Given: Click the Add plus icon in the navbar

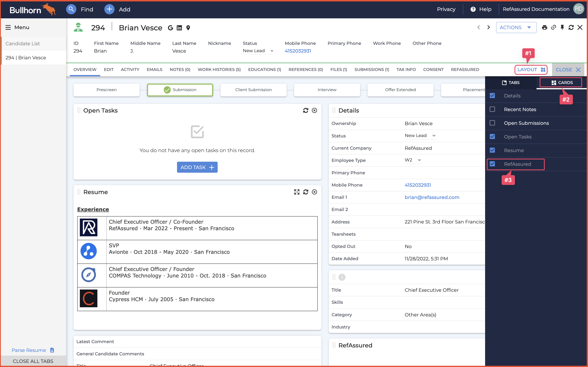Looking at the screenshot, I should tap(109, 9).
